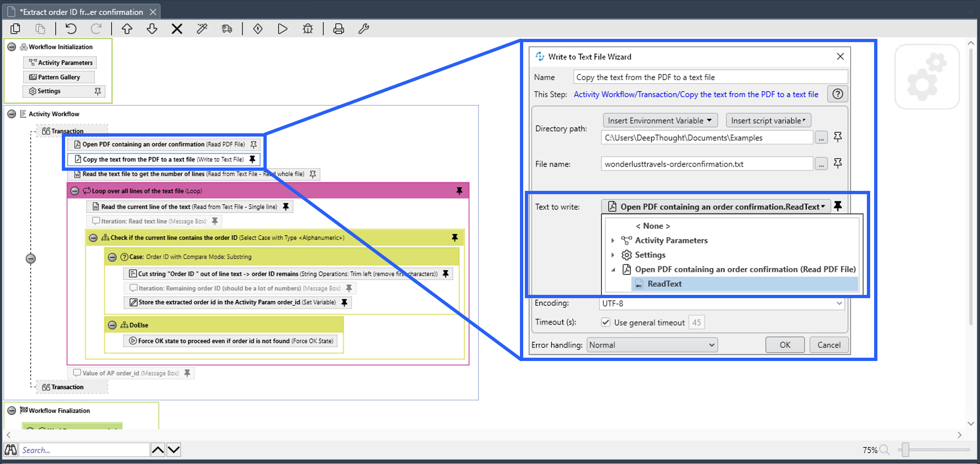Start debugging with the bug icon

(x=308, y=29)
